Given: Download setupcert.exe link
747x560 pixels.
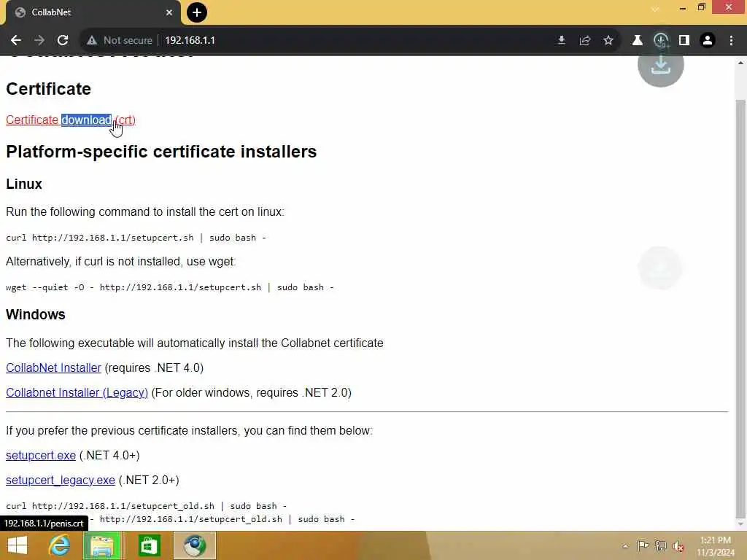Looking at the screenshot, I should [x=41, y=455].
